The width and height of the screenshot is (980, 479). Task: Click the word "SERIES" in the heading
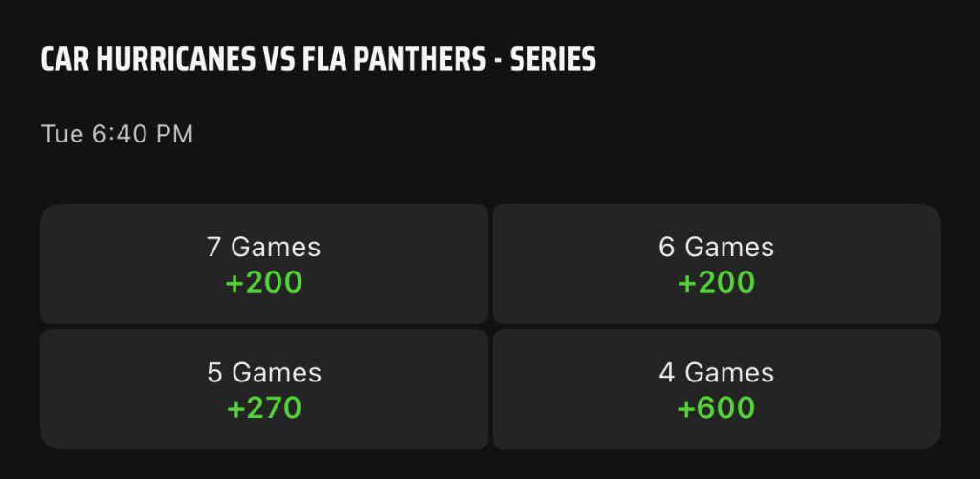[x=553, y=60]
